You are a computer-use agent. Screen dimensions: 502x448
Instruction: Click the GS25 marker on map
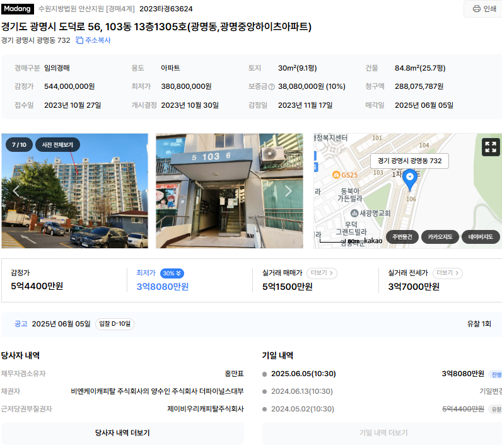pos(345,175)
